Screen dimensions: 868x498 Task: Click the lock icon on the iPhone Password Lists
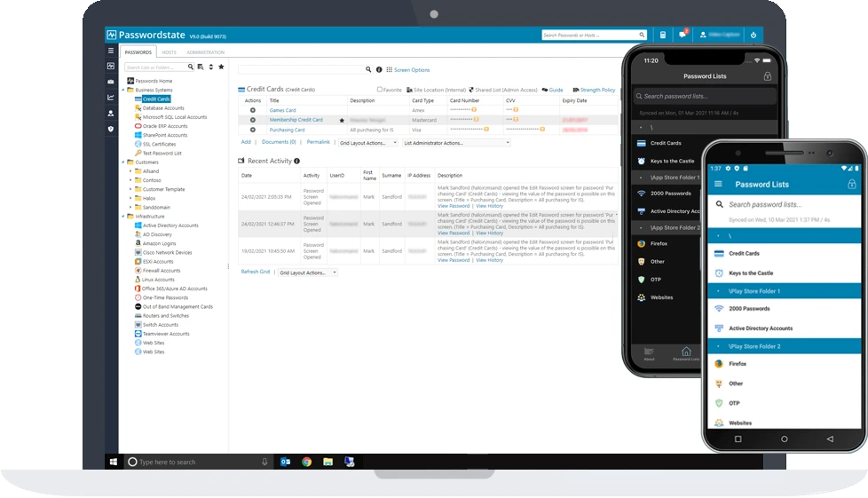click(x=767, y=76)
